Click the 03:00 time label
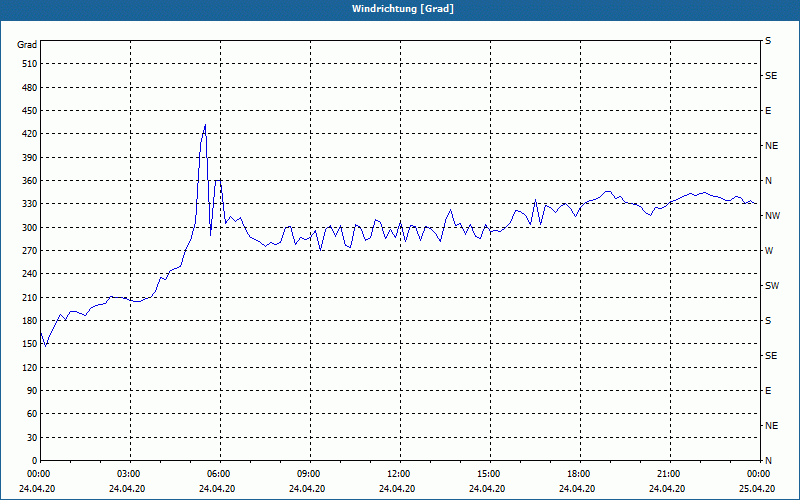The image size is (800, 500). [128, 474]
